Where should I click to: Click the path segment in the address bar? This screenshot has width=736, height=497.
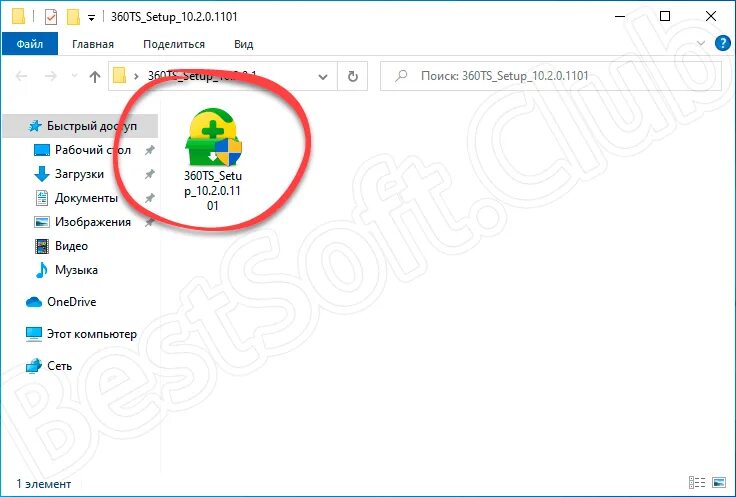tap(202, 76)
